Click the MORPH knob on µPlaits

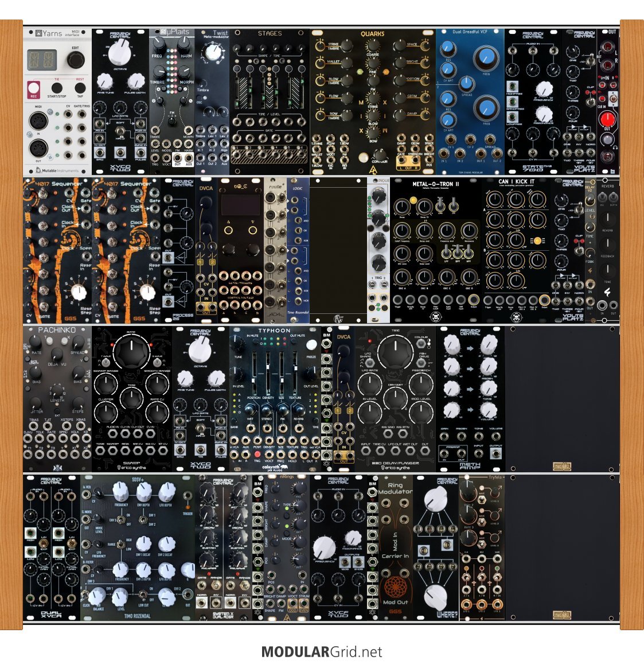coord(185,72)
